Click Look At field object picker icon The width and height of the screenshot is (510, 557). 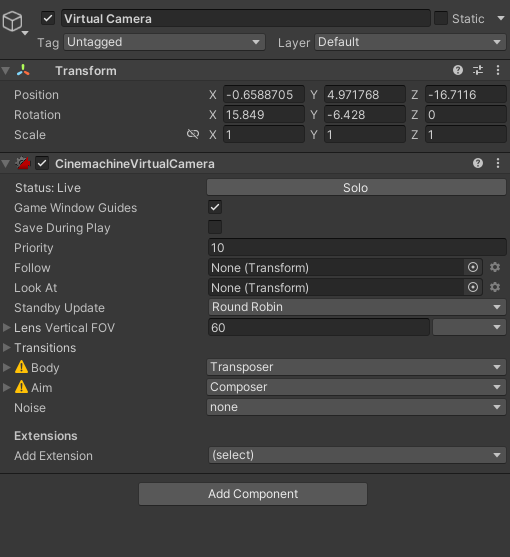pyautogui.click(x=473, y=287)
